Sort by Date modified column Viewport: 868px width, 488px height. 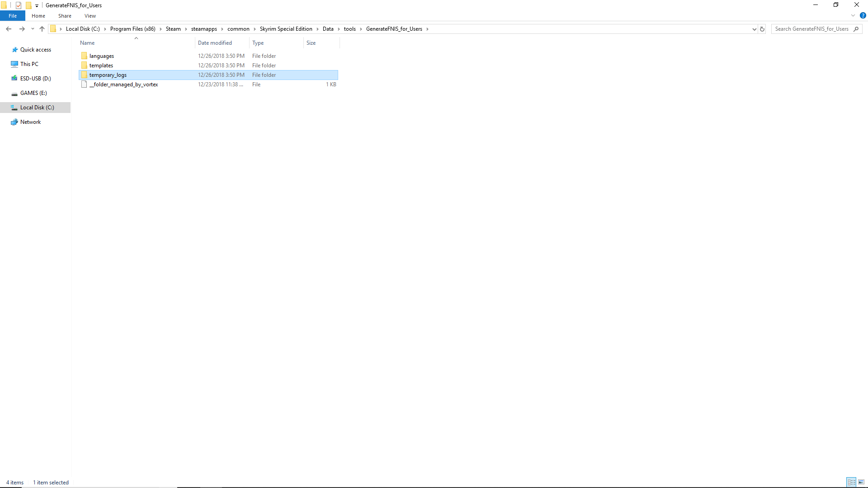pos(222,43)
